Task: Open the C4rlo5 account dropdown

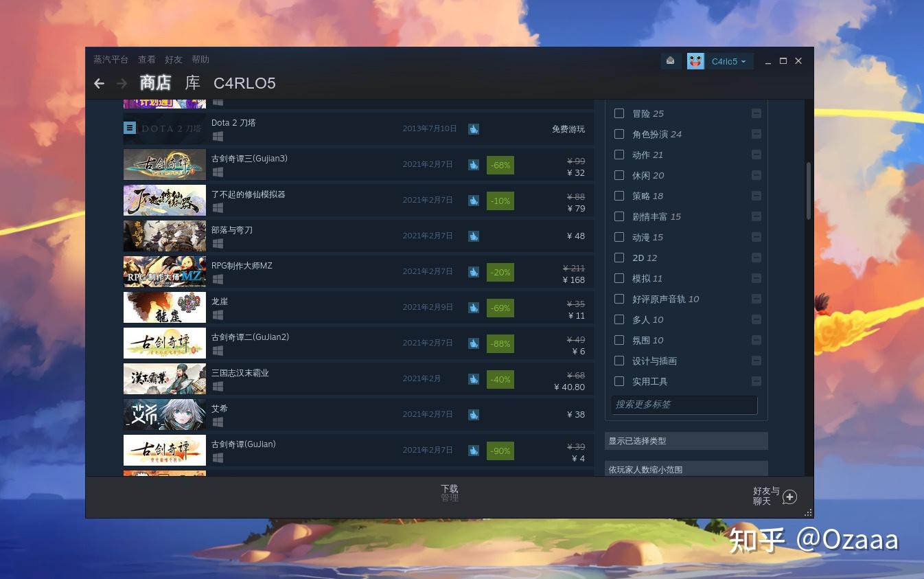Action: 729,61
